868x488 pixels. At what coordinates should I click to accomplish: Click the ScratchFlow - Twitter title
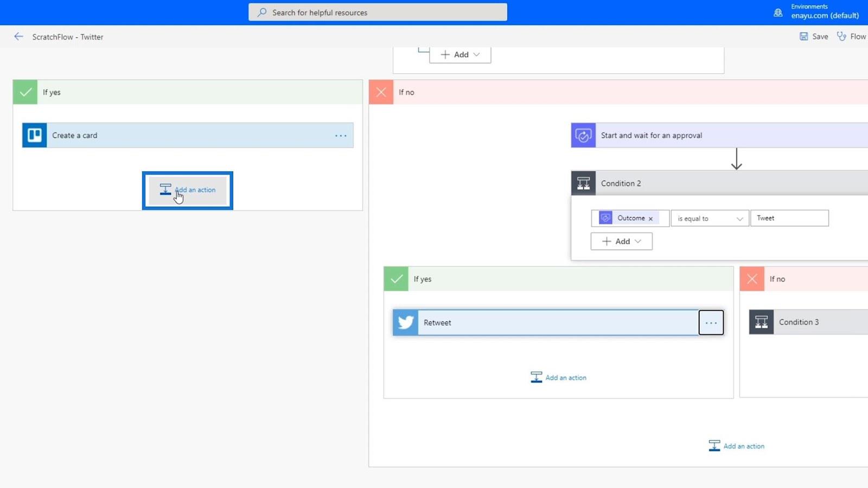pos(67,37)
